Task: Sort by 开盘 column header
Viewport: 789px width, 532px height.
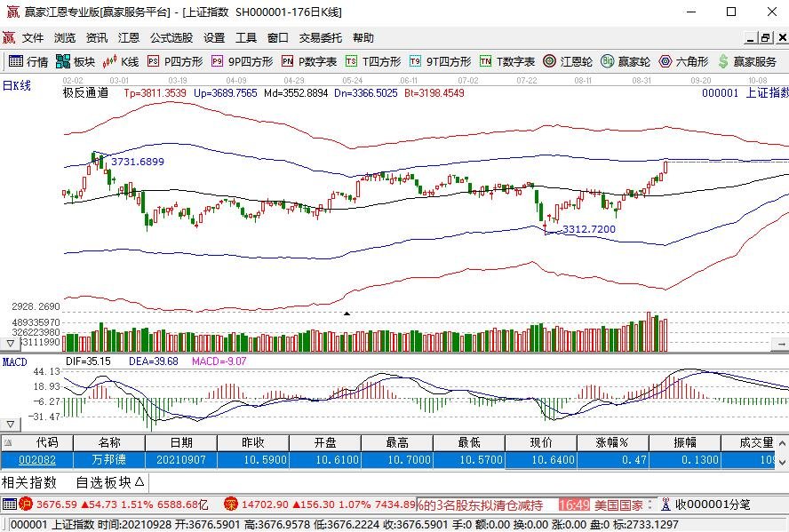Action: [x=325, y=442]
